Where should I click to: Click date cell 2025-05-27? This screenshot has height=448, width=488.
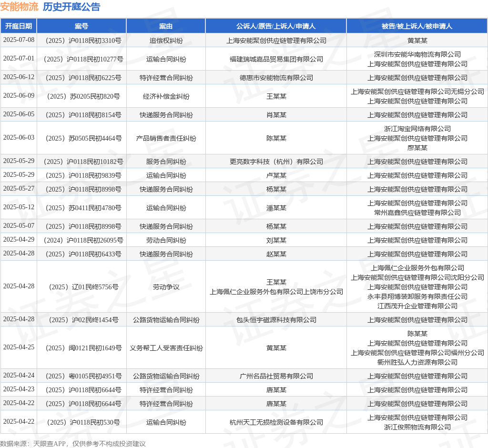tap(19, 189)
